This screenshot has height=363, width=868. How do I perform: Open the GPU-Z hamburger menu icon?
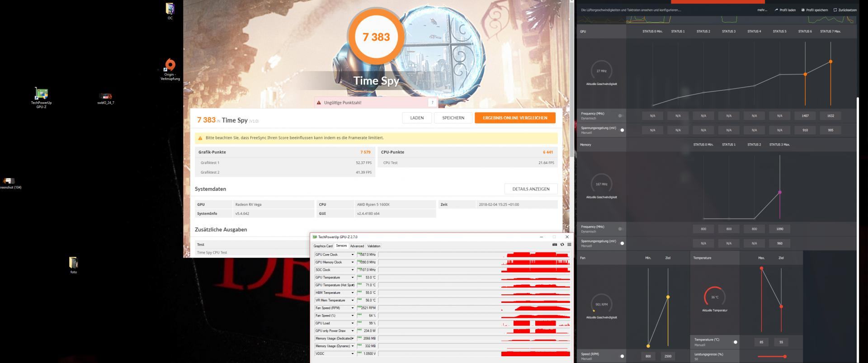(x=569, y=245)
